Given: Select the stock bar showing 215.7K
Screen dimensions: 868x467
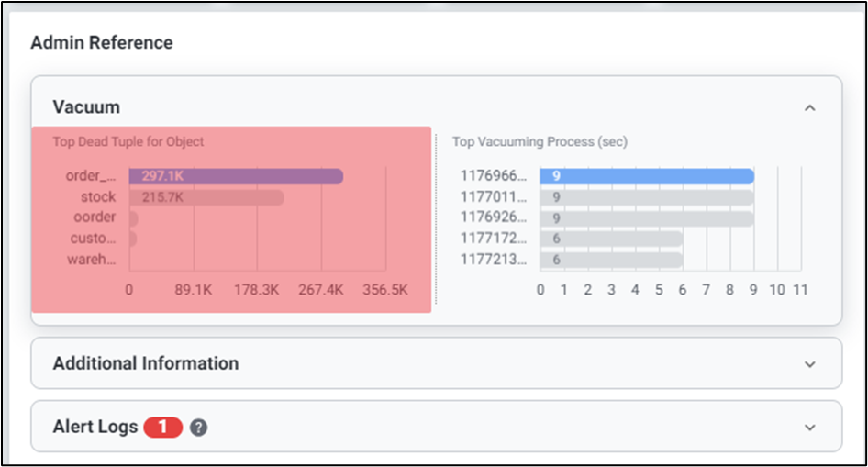Looking at the screenshot, I should [x=206, y=197].
